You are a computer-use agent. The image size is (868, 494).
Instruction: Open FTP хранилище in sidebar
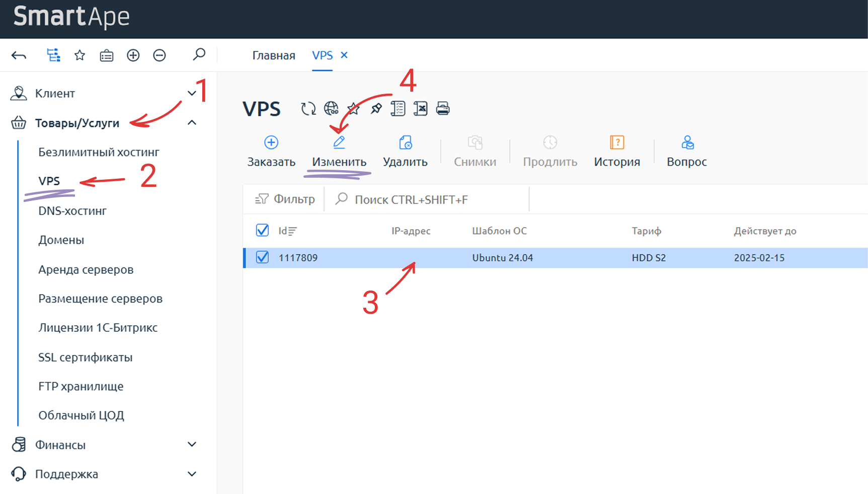[x=81, y=387]
